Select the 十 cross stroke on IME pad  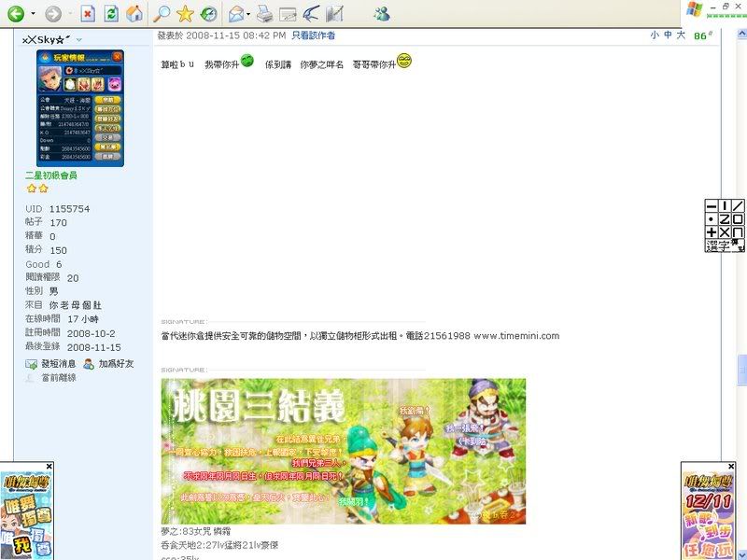click(712, 232)
